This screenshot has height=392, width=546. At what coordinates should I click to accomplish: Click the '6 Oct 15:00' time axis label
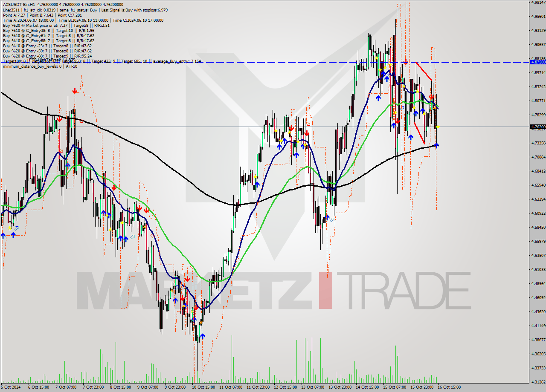pos(38,387)
